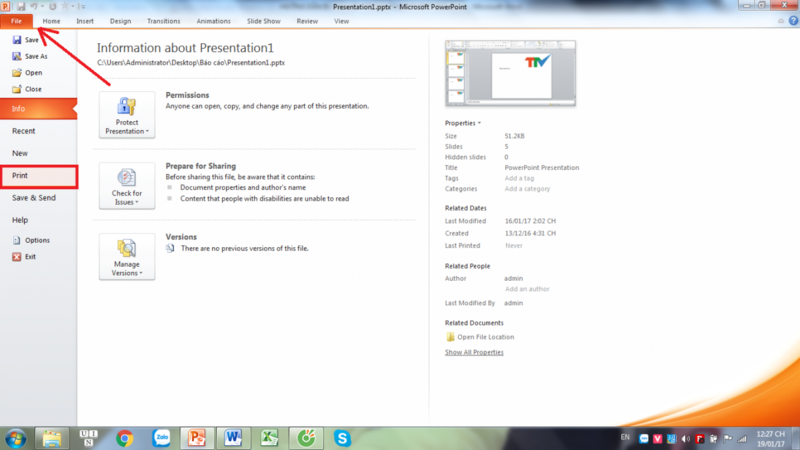Click the Last Modified date 16/01/17 2:02 CH
Viewport: 800px width, 450px height.
click(x=530, y=221)
